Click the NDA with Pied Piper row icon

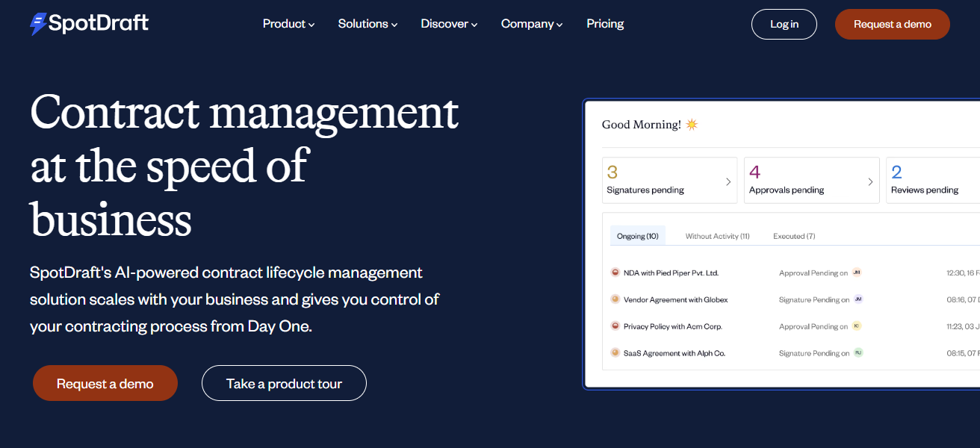coord(615,273)
